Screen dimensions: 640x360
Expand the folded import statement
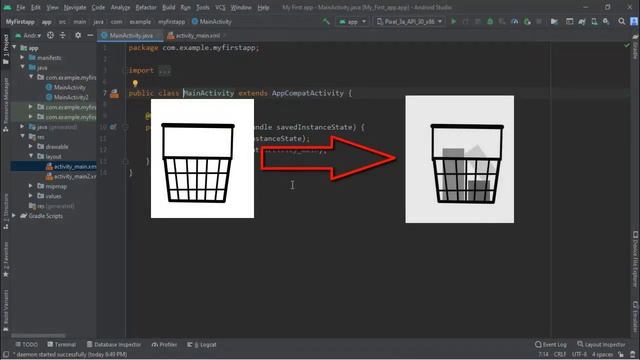(x=164, y=71)
